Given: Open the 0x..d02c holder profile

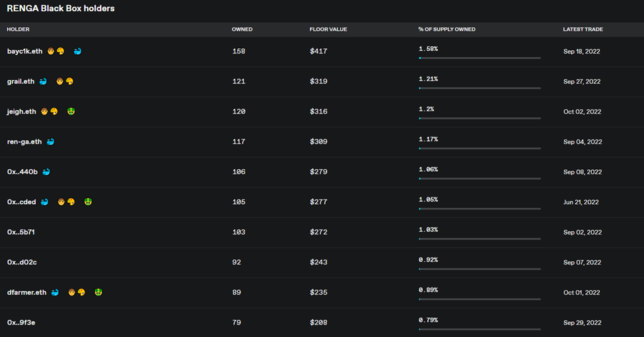Looking at the screenshot, I should pos(22,262).
